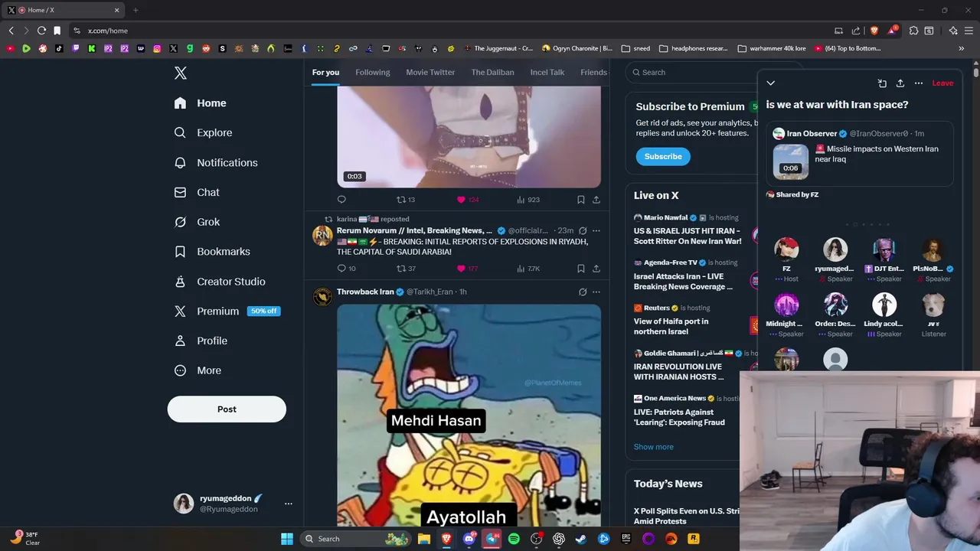Show more bookmarks chevron in bookmarks bar
This screenshot has width=980, height=551.
tap(962, 48)
